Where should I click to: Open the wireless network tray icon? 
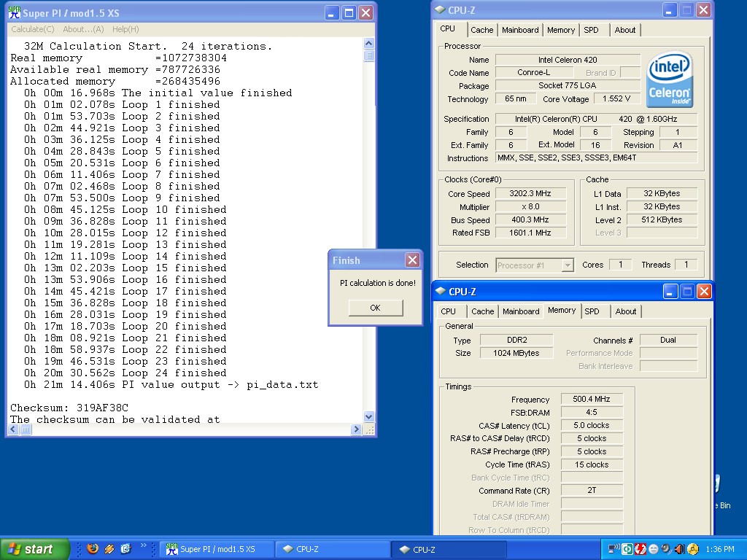614,549
